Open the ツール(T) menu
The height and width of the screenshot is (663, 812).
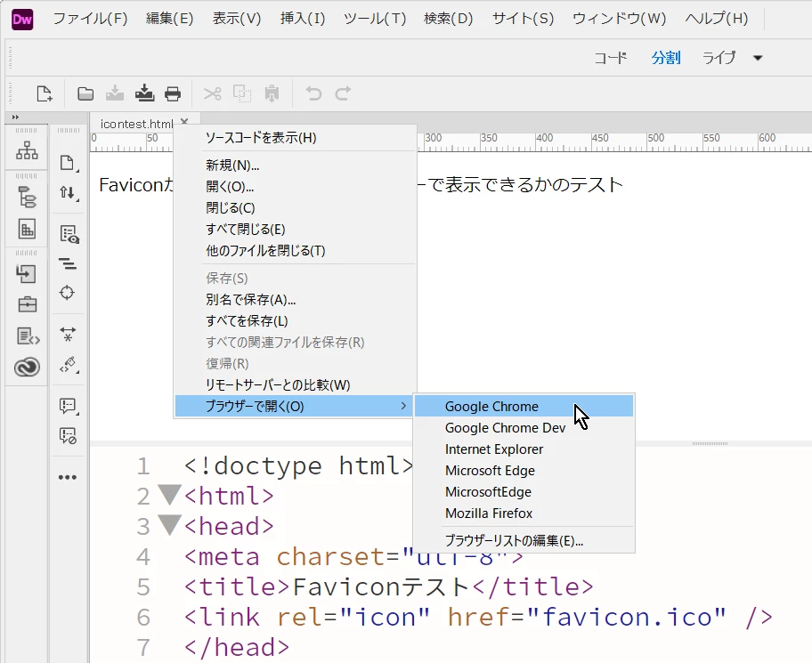coord(375,19)
